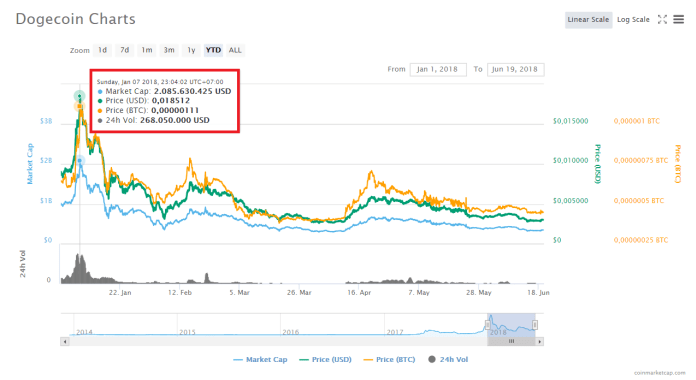Click the 0,000001 BTC axis label
The image size is (696, 380).
(637, 121)
